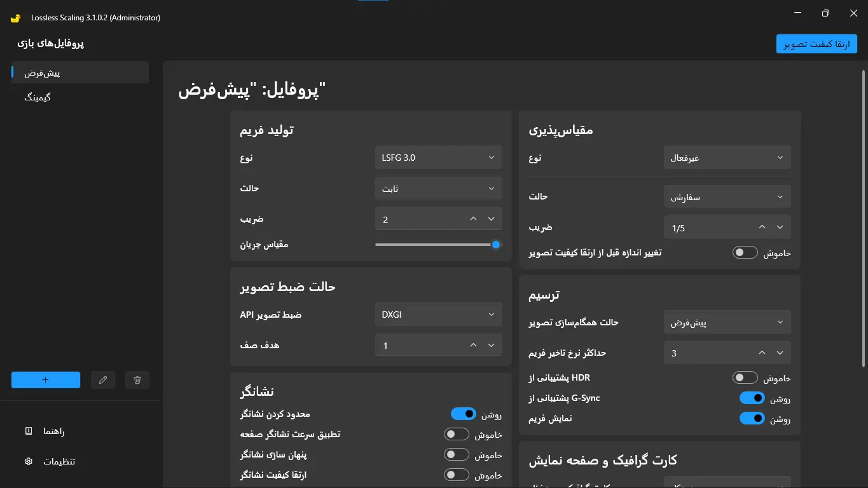Toggle پنهان سازی نشانگر switch
The width and height of the screenshot is (868, 488).
click(457, 455)
